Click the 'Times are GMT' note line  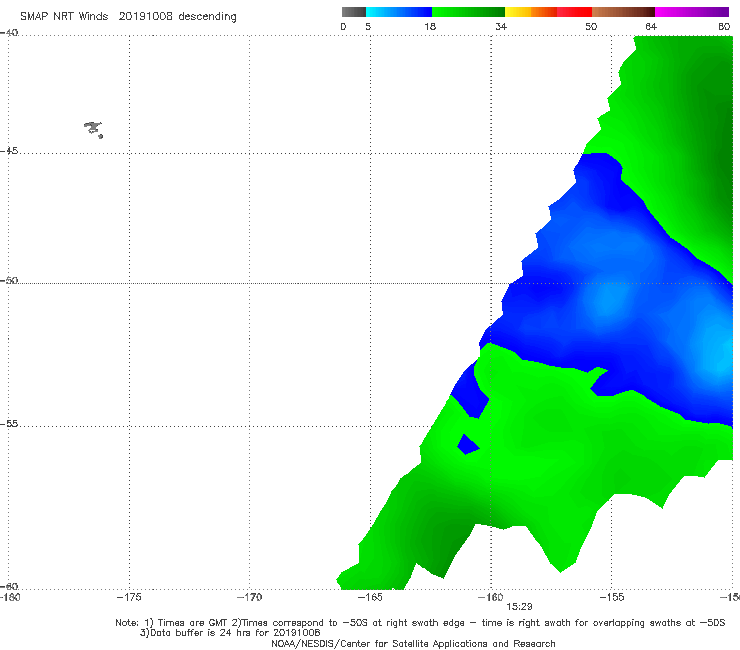click(x=420, y=623)
